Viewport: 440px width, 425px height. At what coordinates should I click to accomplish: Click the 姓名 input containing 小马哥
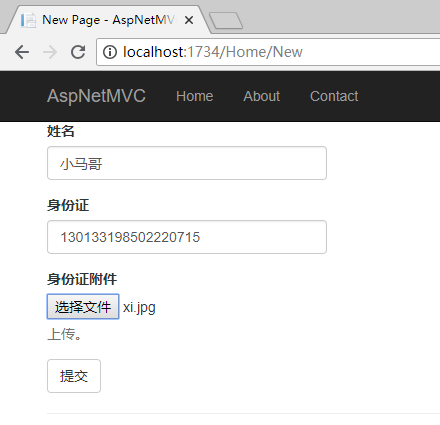pyautogui.click(x=187, y=163)
